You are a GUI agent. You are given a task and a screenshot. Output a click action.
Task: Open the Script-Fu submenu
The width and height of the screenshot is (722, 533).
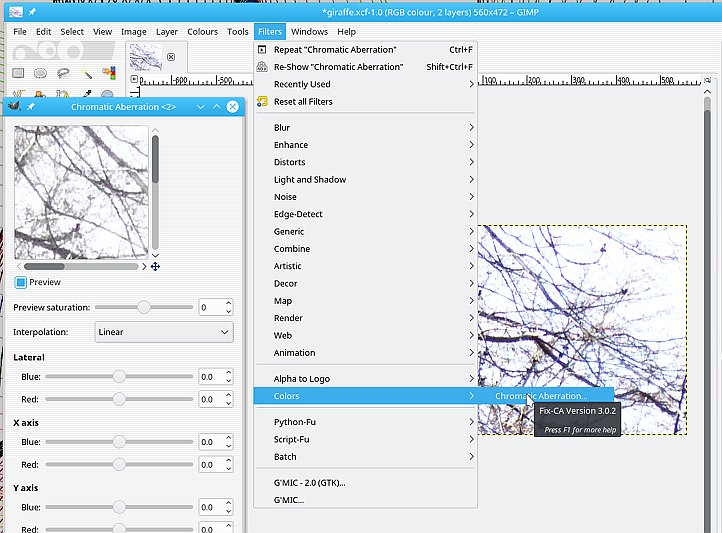[x=366, y=440]
